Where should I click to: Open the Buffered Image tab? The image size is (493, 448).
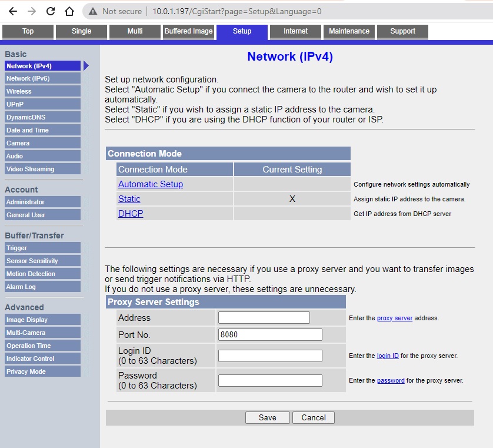click(x=188, y=31)
